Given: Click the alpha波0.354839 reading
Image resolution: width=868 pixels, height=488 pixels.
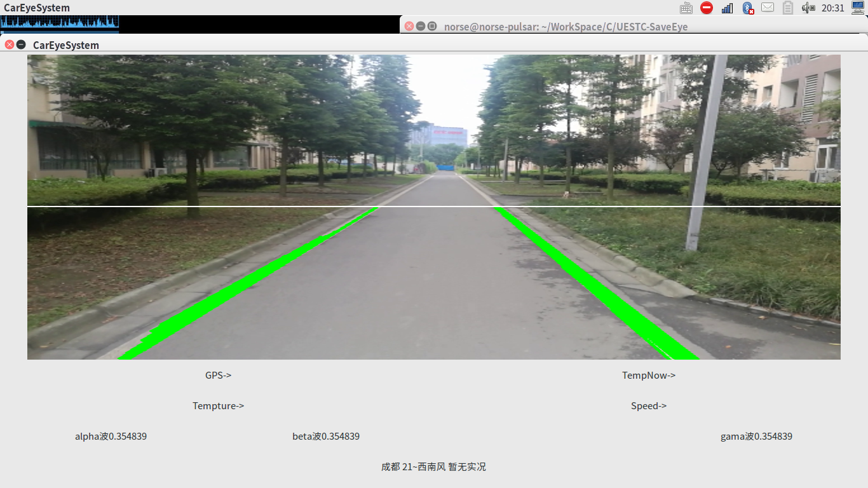Looking at the screenshot, I should pos(111,436).
